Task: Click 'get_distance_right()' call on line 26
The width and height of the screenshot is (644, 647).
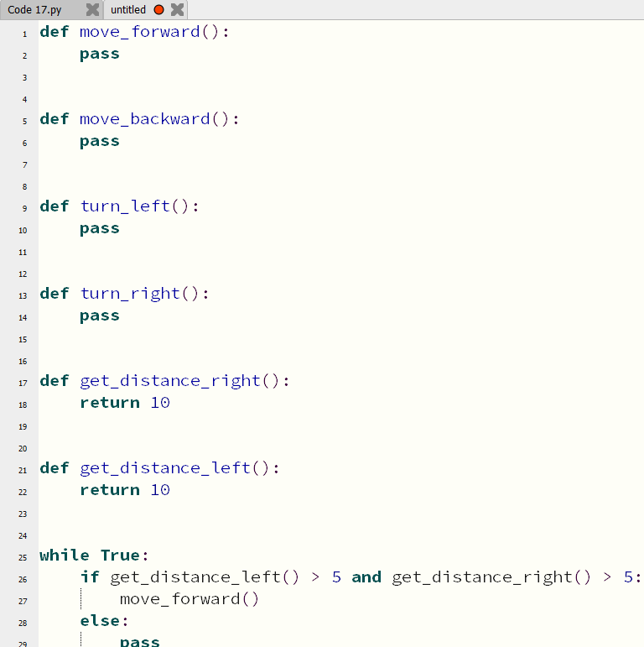Action: pos(491,577)
